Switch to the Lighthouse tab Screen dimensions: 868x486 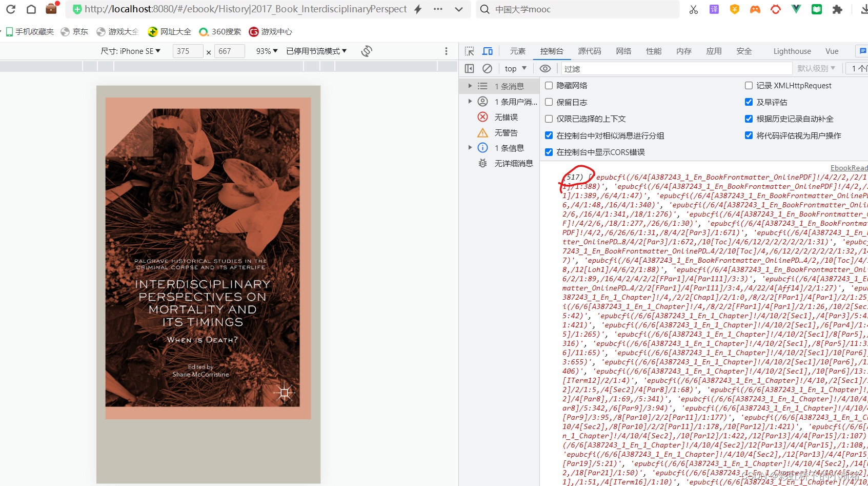pyautogui.click(x=792, y=51)
